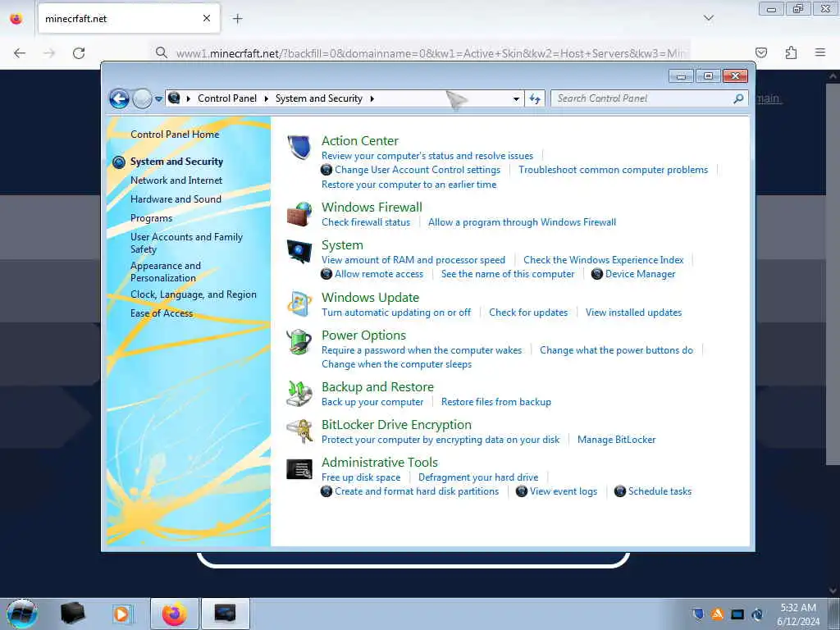Open Allow a program through Windows Firewall
840x630 pixels.
tap(522, 222)
